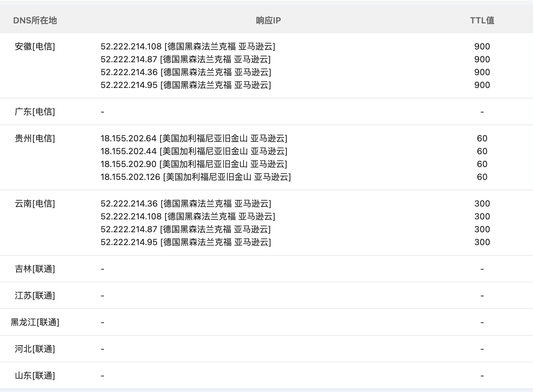Click the 响应IP column header
The image size is (533, 392).
268,20
